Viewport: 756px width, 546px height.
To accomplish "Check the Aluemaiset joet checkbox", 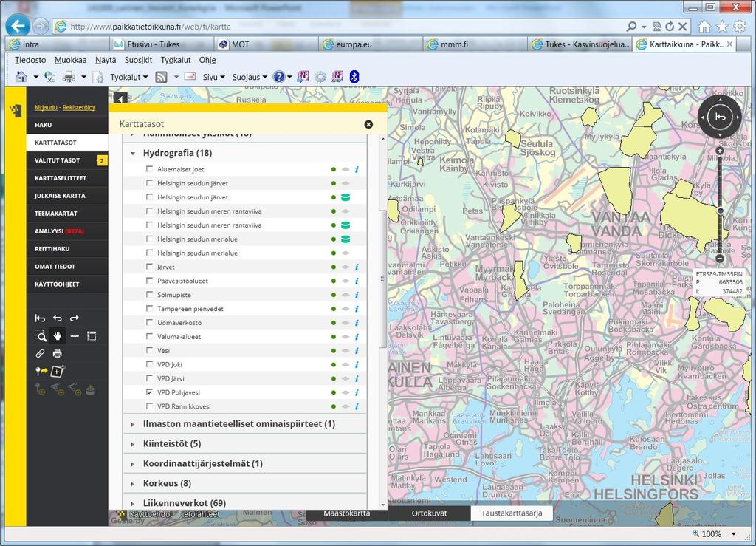I will coord(149,169).
